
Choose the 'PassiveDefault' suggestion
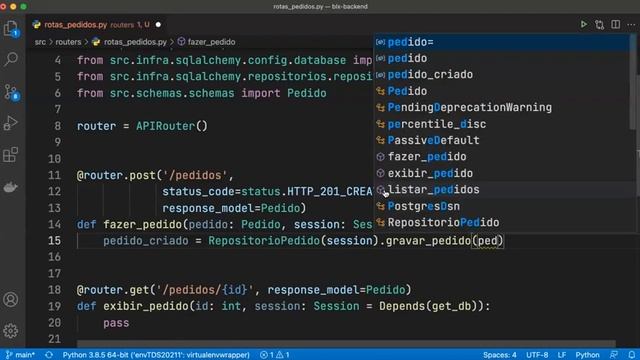click(502, 140)
